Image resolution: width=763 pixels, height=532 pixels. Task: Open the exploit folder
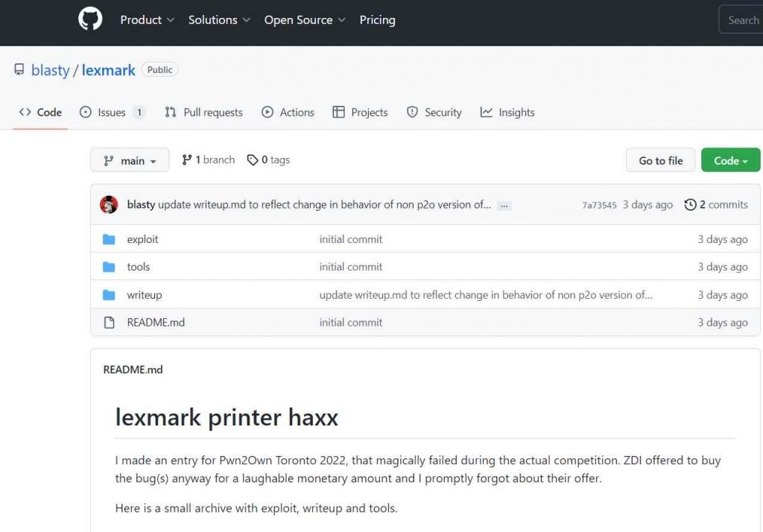[142, 239]
